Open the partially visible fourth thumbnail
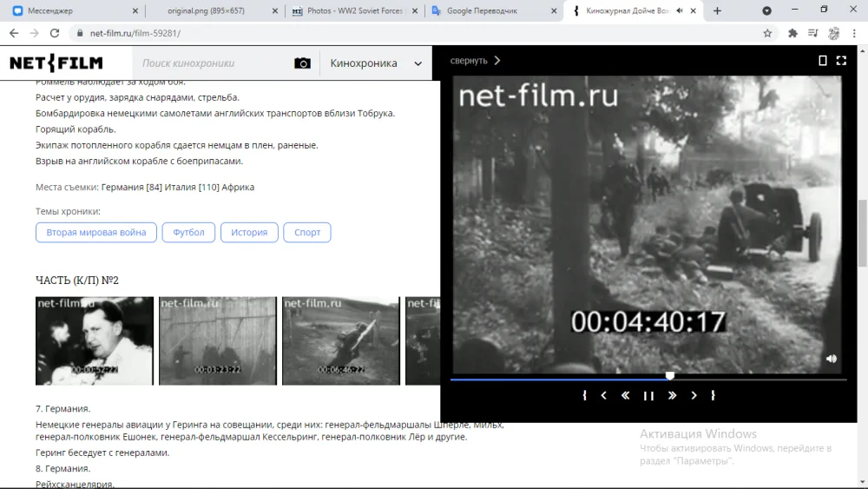The width and height of the screenshot is (868, 489). 423,340
